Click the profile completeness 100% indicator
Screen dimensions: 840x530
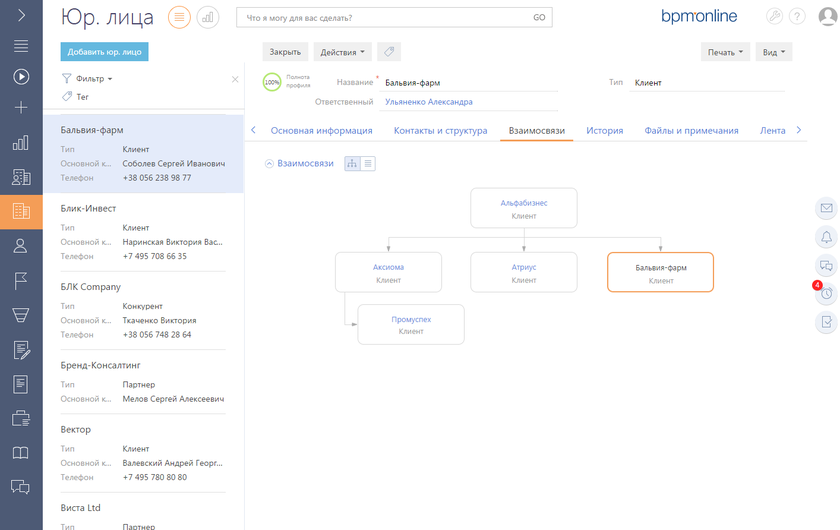272,83
